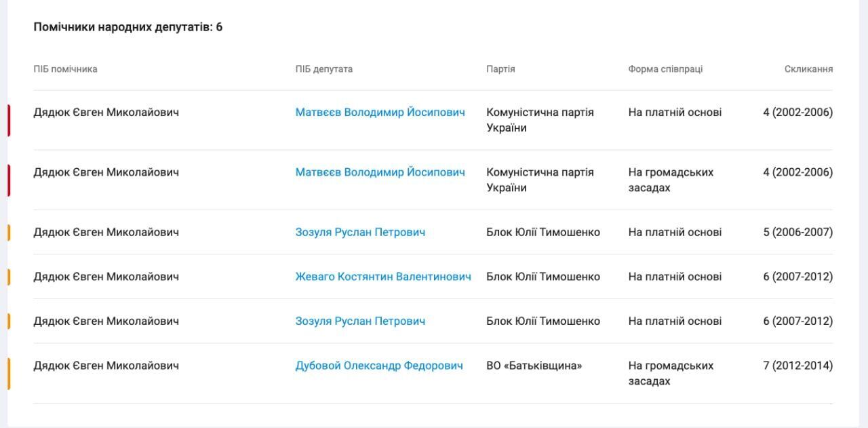Click the ПІБ помічника column header
This screenshot has width=868, height=428.
point(65,69)
